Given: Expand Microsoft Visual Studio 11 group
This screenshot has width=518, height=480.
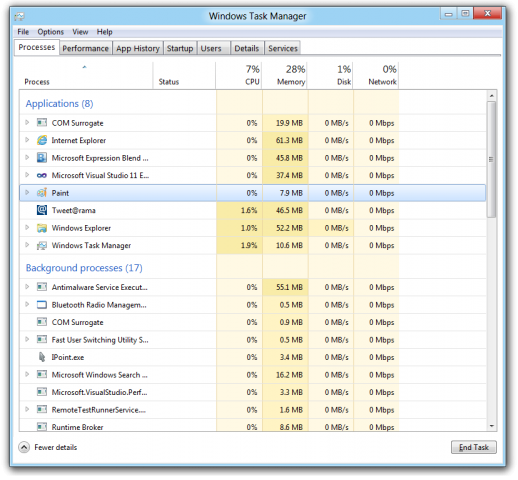Looking at the screenshot, I should click(27, 175).
